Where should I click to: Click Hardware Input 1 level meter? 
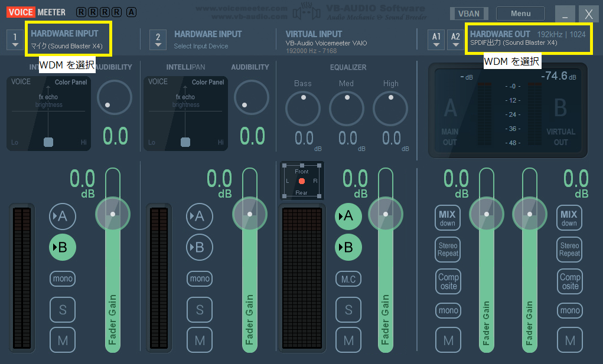point(22,278)
